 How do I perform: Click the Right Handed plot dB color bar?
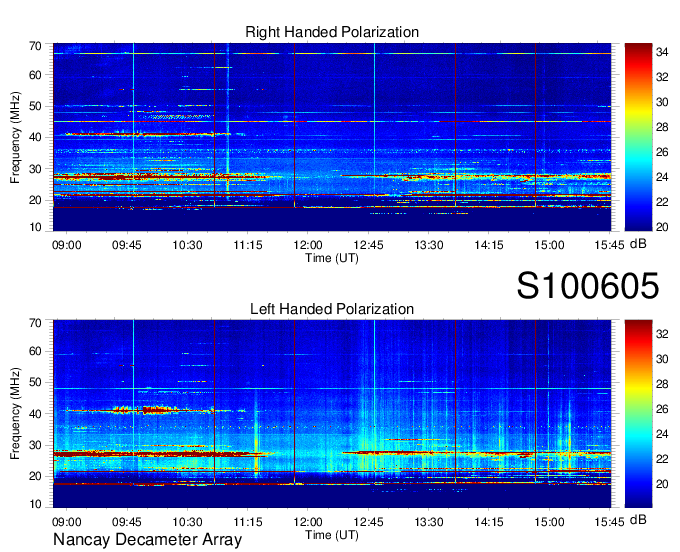638,137
